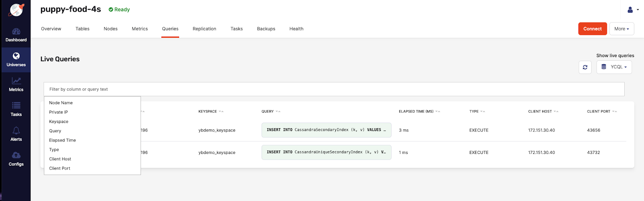Sort table by Client Port column
The height and width of the screenshot is (201, 644).
(599, 111)
